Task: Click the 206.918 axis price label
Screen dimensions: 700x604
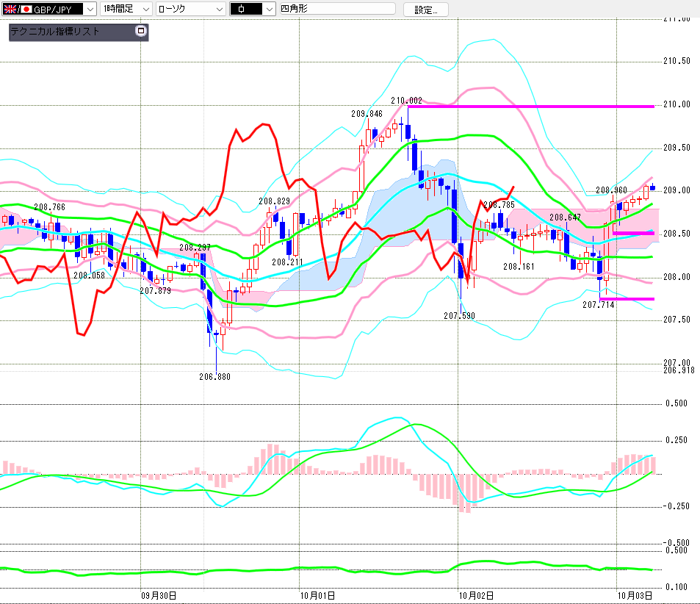Action: (679, 370)
